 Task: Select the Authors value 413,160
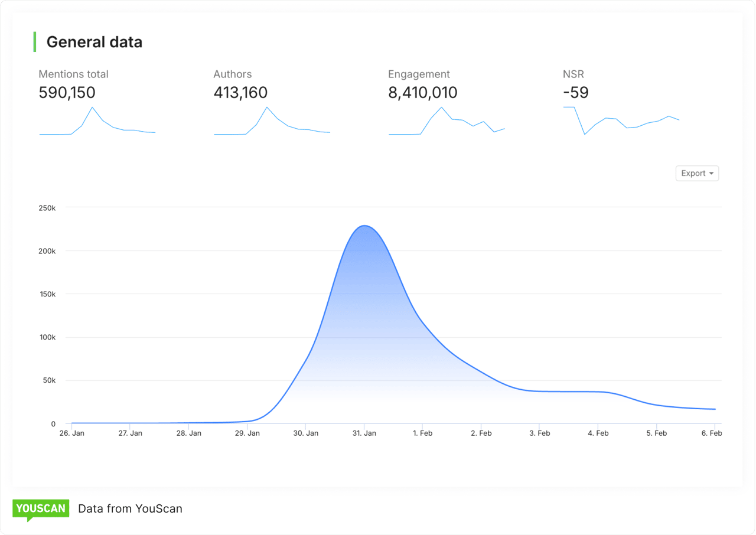click(x=240, y=93)
